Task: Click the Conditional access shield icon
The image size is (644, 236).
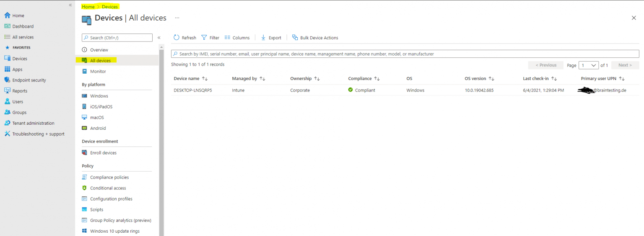Action: point(84,188)
